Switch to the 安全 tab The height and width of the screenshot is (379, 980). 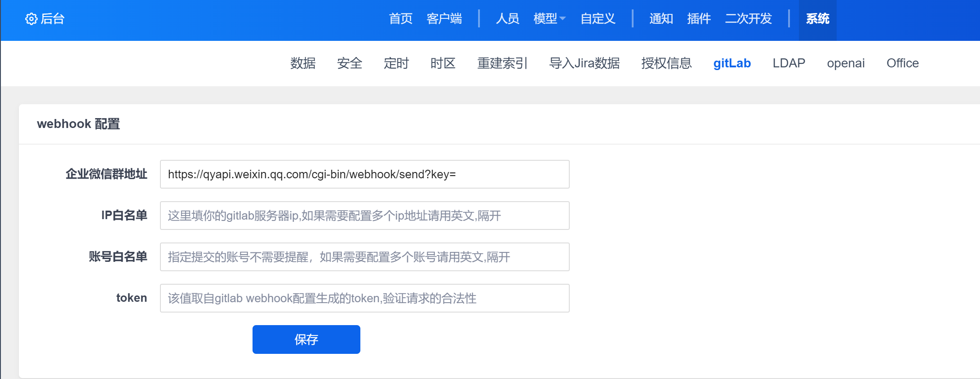coord(350,63)
